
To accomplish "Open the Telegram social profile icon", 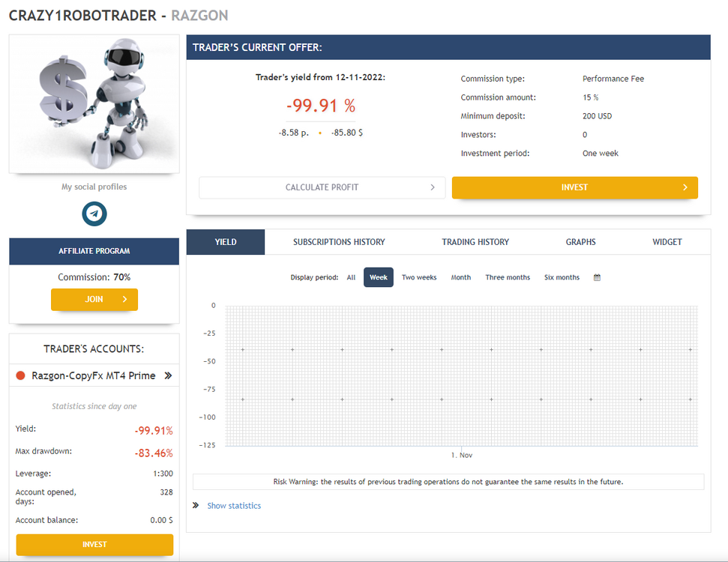I will pos(94,214).
